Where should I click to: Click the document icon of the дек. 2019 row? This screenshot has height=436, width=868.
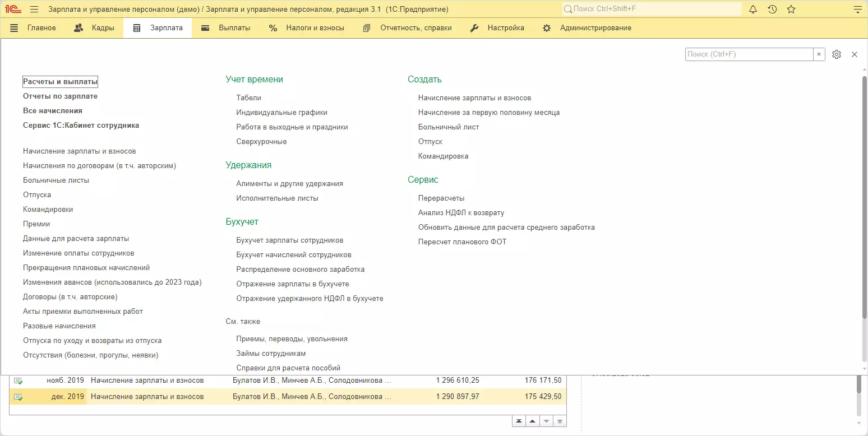[19, 397]
